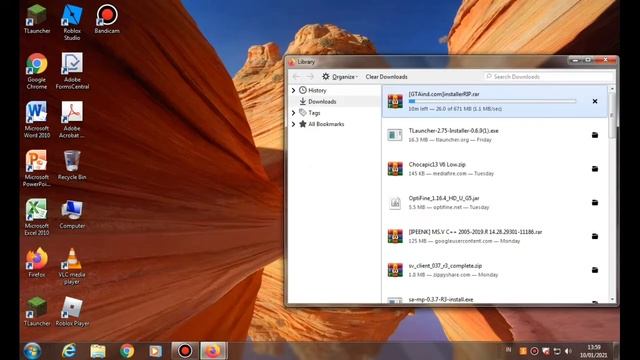Cancel the GTAind installer download

[595, 101]
